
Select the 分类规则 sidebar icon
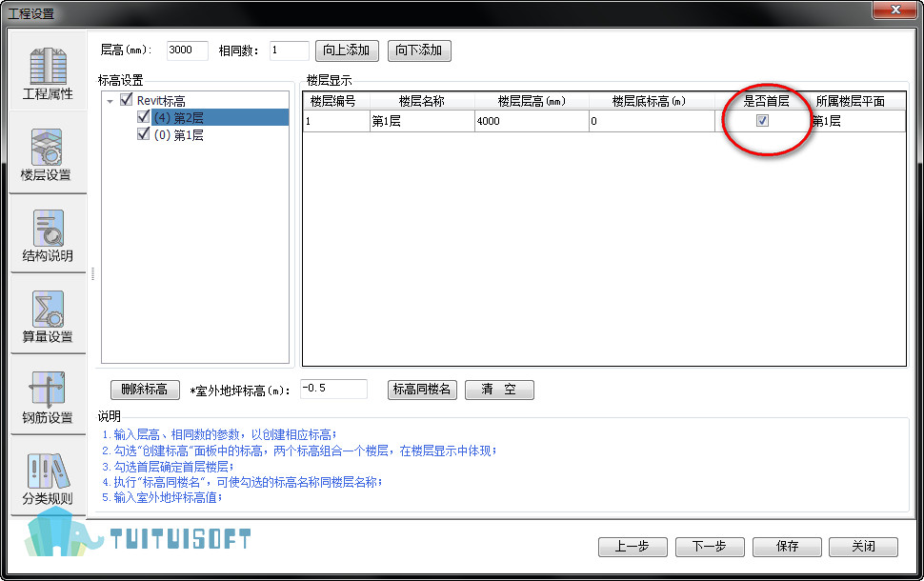click(48, 476)
